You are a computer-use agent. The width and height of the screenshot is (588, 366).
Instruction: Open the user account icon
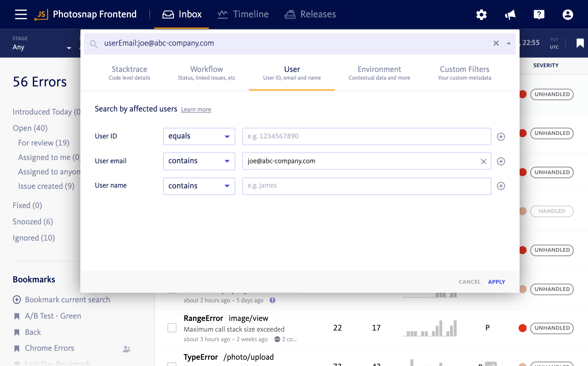click(x=568, y=15)
